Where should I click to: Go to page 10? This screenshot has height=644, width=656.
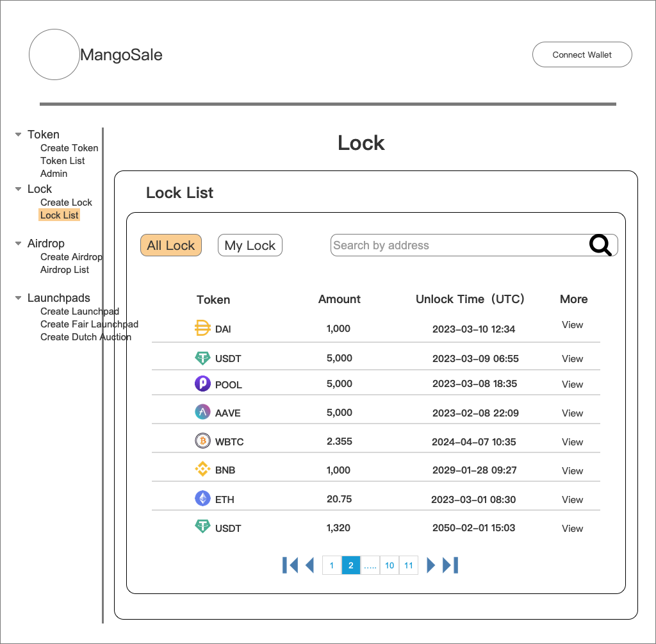pyautogui.click(x=389, y=565)
